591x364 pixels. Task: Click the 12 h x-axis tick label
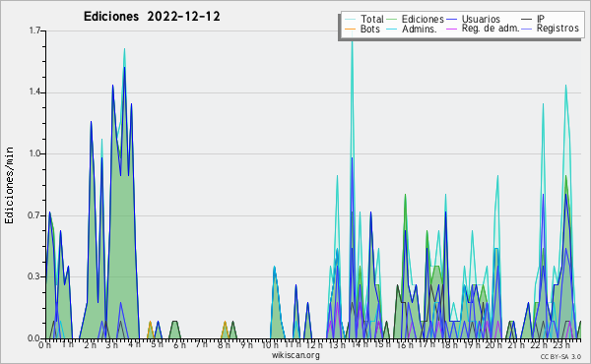pyautogui.click(x=314, y=344)
